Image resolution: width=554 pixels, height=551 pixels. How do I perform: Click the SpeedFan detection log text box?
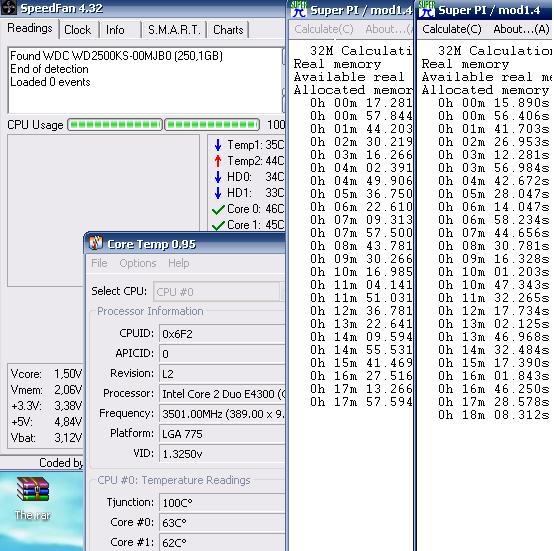point(145,80)
